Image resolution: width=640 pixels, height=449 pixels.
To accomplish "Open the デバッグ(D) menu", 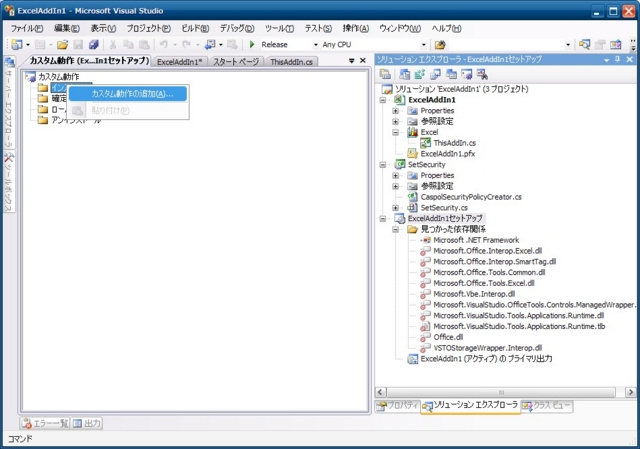I will (x=237, y=28).
